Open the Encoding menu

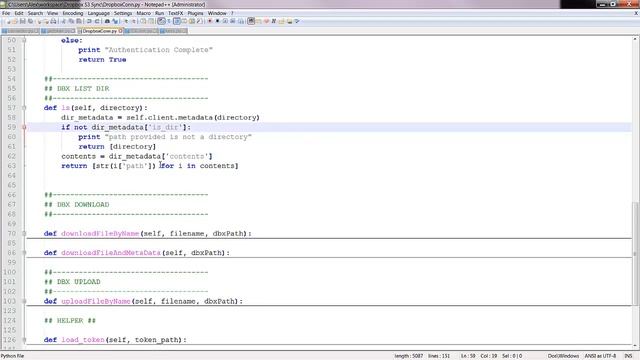click(73, 13)
